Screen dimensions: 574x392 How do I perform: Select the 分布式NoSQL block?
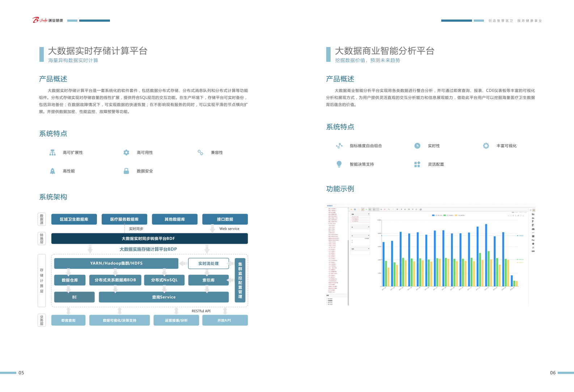click(x=164, y=280)
